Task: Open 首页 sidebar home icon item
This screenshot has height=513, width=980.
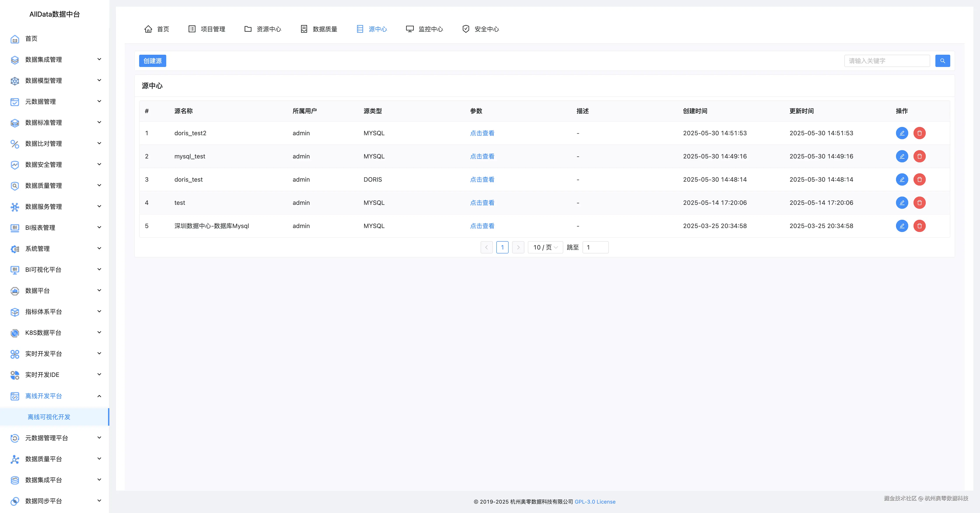Action: coord(31,39)
